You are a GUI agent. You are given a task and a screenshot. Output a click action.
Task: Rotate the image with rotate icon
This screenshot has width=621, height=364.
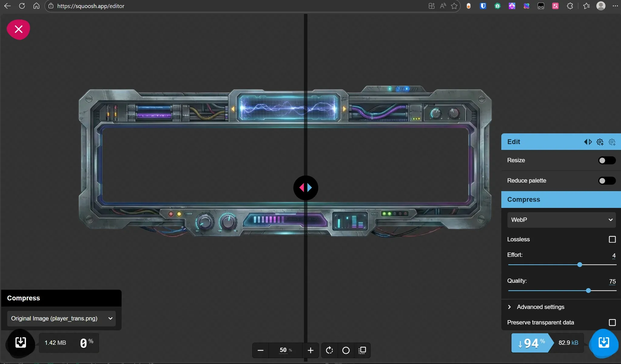click(x=330, y=350)
